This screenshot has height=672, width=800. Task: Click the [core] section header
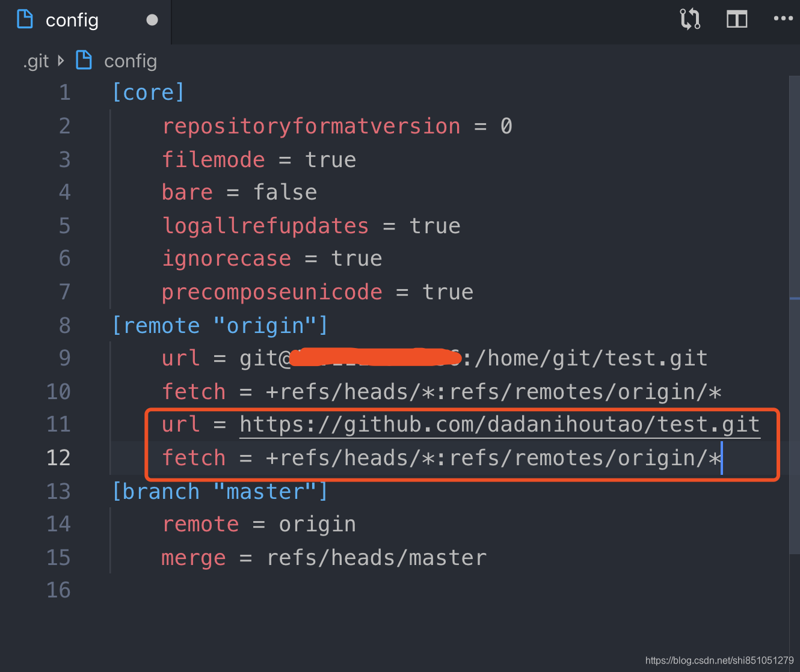point(148,93)
